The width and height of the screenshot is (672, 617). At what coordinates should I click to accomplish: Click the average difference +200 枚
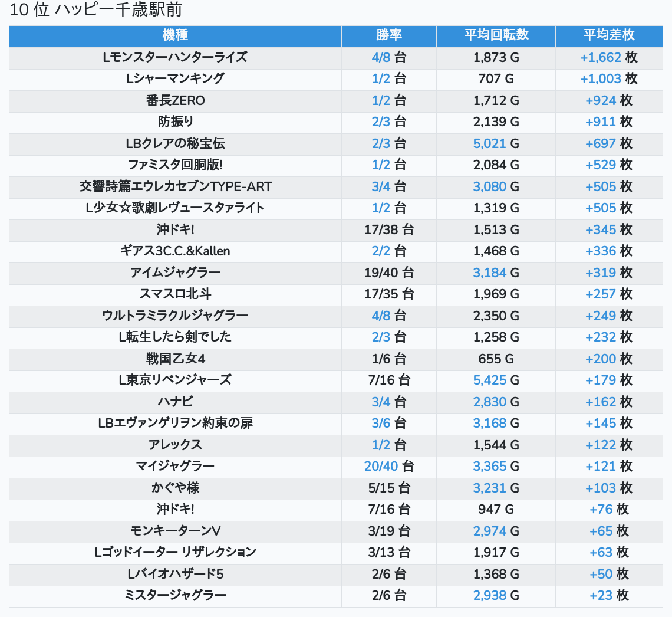pos(609,359)
